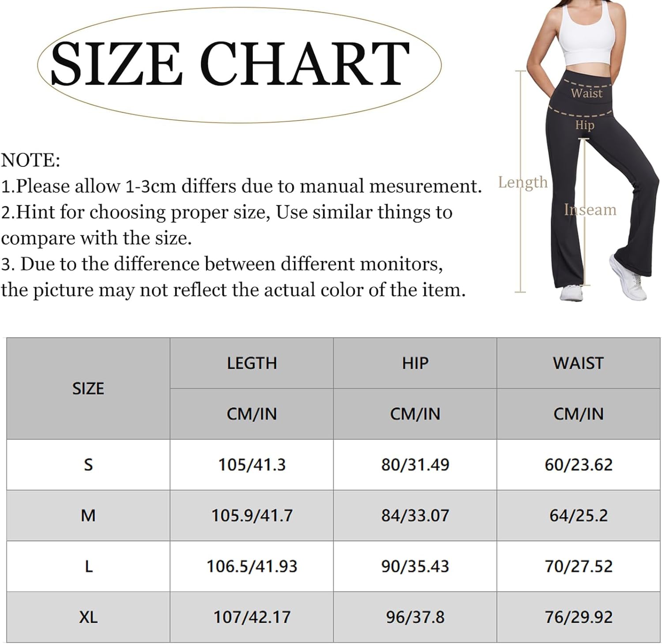Viewport: 662px width, 644px height.
Task: Click the Hip label on the model
Action: click(x=584, y=125)
